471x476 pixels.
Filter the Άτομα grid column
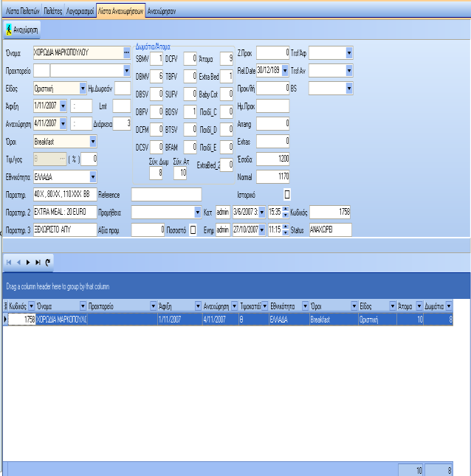[419, 306]
